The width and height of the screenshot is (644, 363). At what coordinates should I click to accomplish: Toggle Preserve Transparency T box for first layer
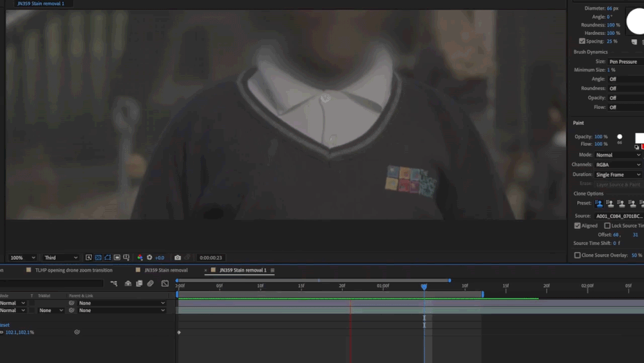[x=32, y=303]
